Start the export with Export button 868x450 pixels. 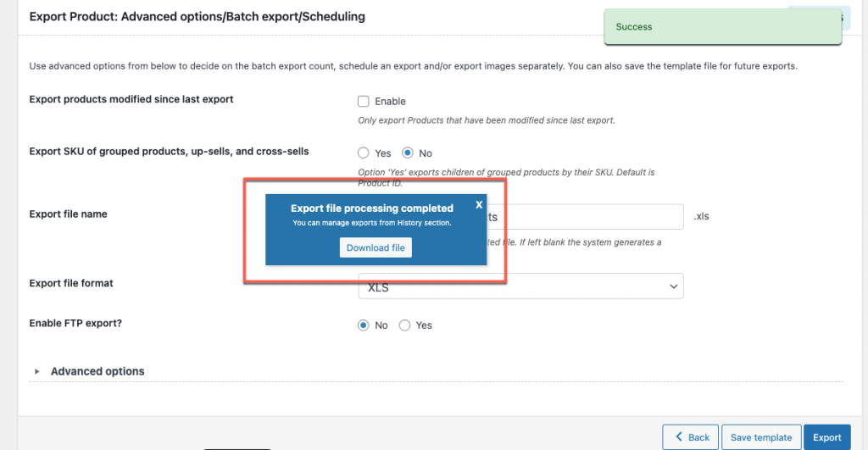point(827,437)
